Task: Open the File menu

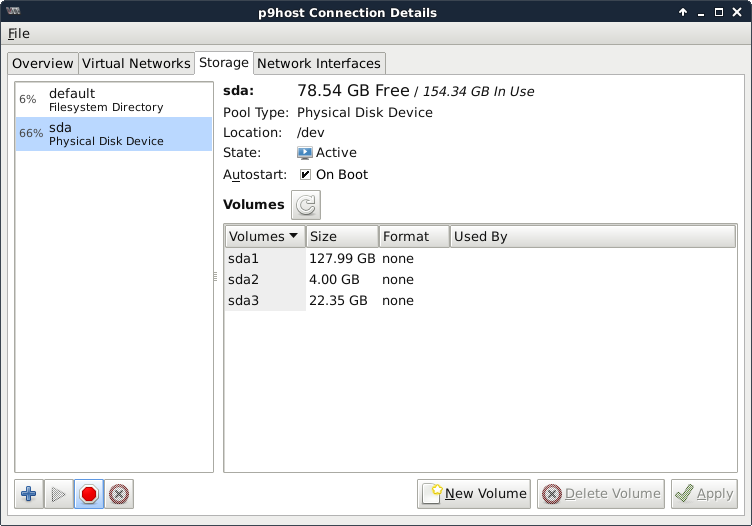Action: click(x=19, y=34)
